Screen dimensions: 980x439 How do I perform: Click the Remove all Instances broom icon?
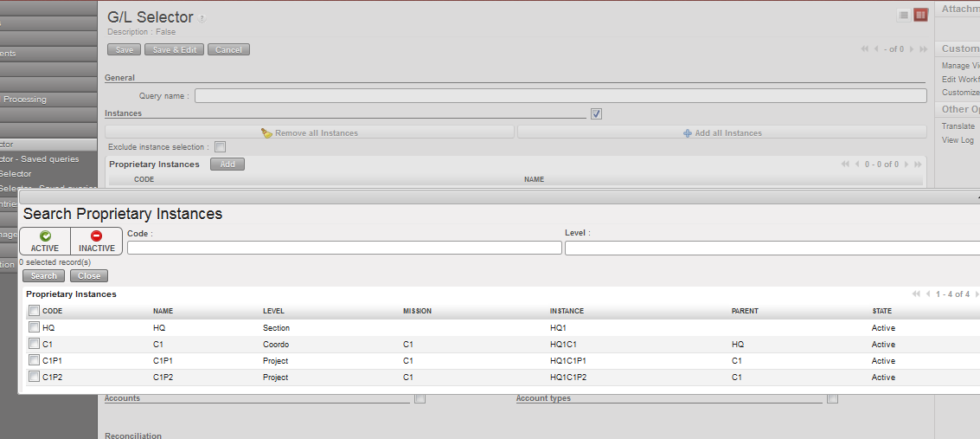[x=266, y=132]
